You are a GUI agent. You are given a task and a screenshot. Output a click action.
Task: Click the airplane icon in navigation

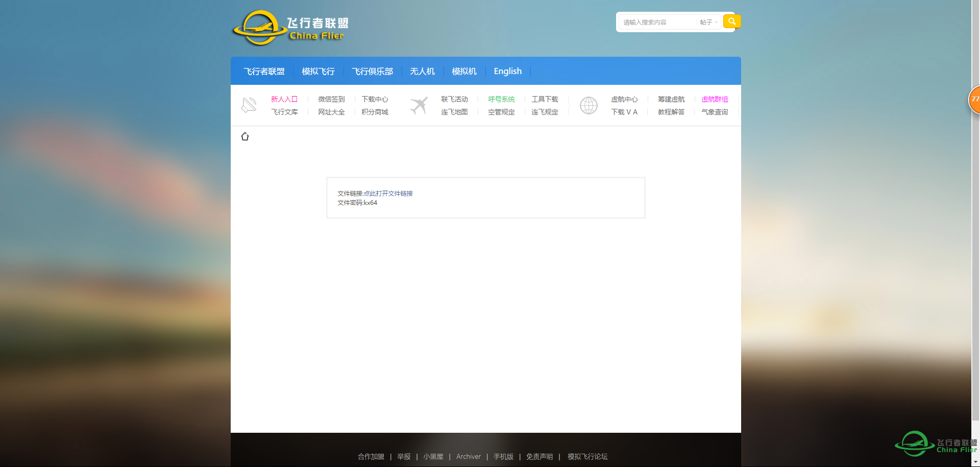pyautogui.click(x=419, y=105)
